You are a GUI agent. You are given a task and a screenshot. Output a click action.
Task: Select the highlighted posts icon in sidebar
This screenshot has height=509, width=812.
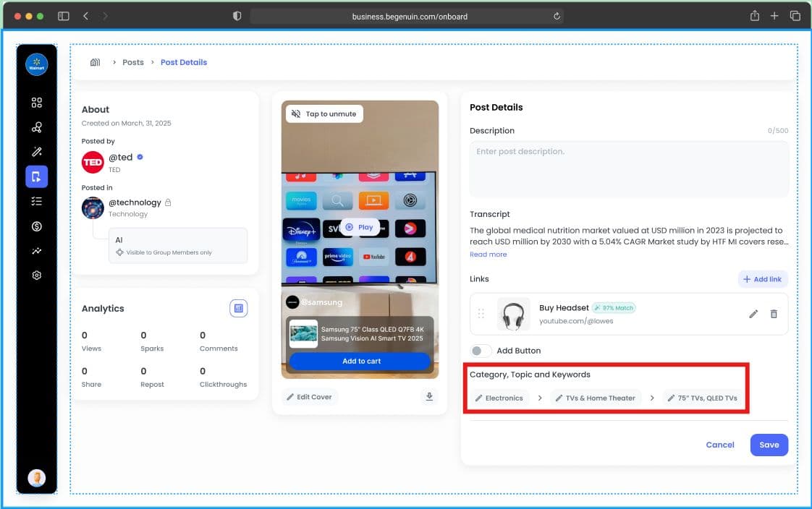pyautogui.click(x=36, y=177)
